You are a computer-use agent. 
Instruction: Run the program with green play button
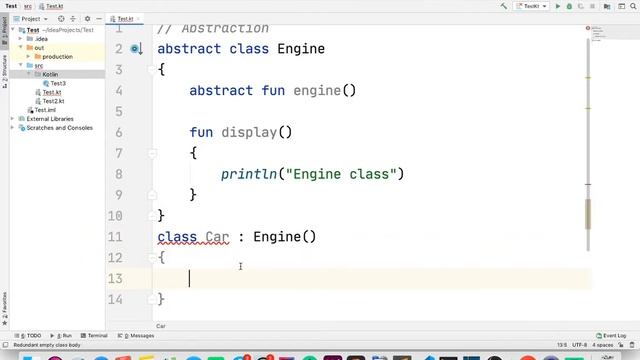tap(558, 6)
